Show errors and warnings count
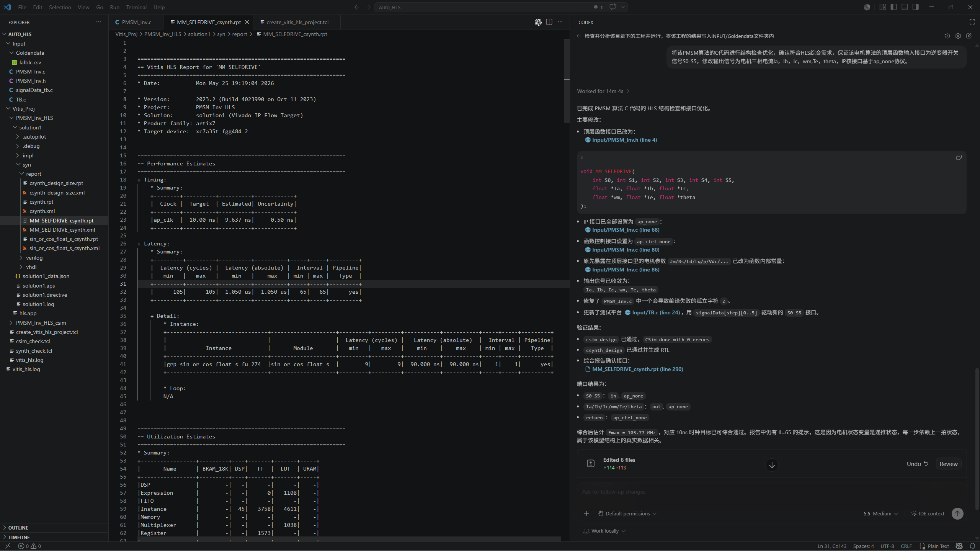 29,546
